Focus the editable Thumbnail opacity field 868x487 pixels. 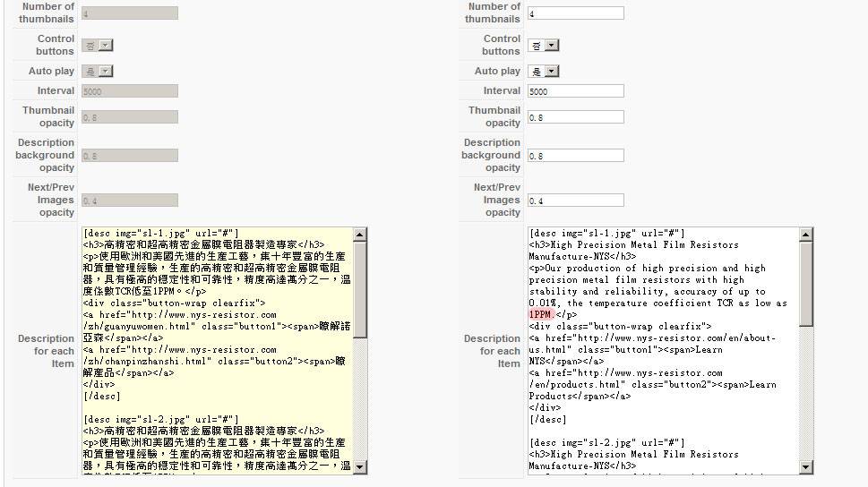pos(575,117)
